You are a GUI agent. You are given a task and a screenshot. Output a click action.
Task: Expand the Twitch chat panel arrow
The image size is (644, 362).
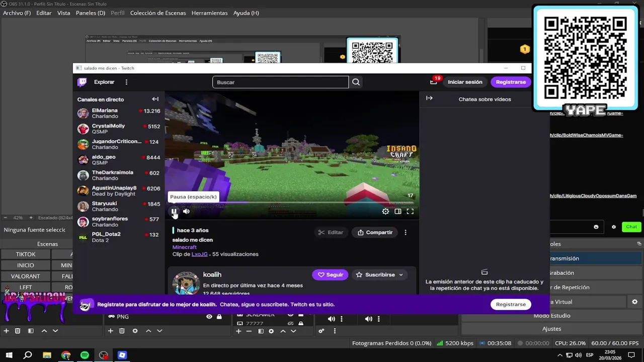coord(429,98)
